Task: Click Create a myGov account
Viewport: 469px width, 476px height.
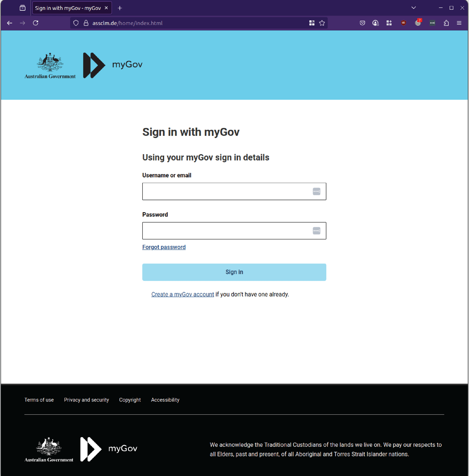Action: tap(183, 294)
